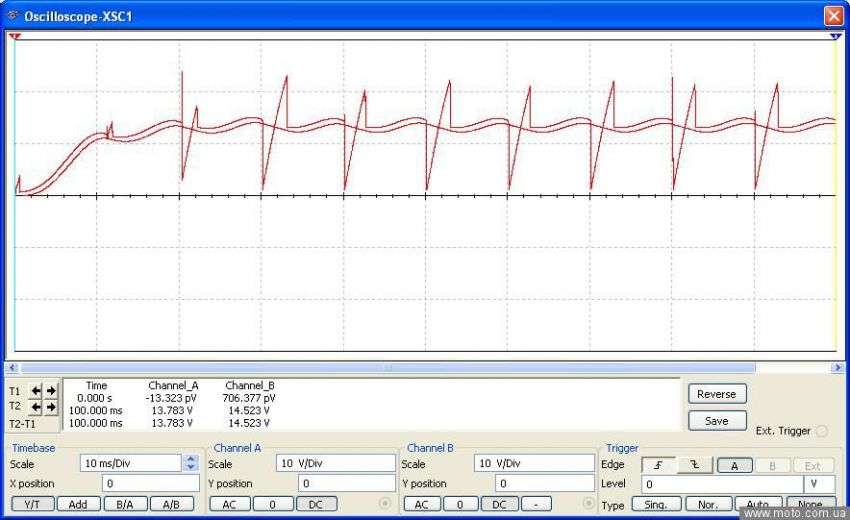
Task: Click the Channel A Scale field
Action: pyautogui.click(x=336, y=464)
